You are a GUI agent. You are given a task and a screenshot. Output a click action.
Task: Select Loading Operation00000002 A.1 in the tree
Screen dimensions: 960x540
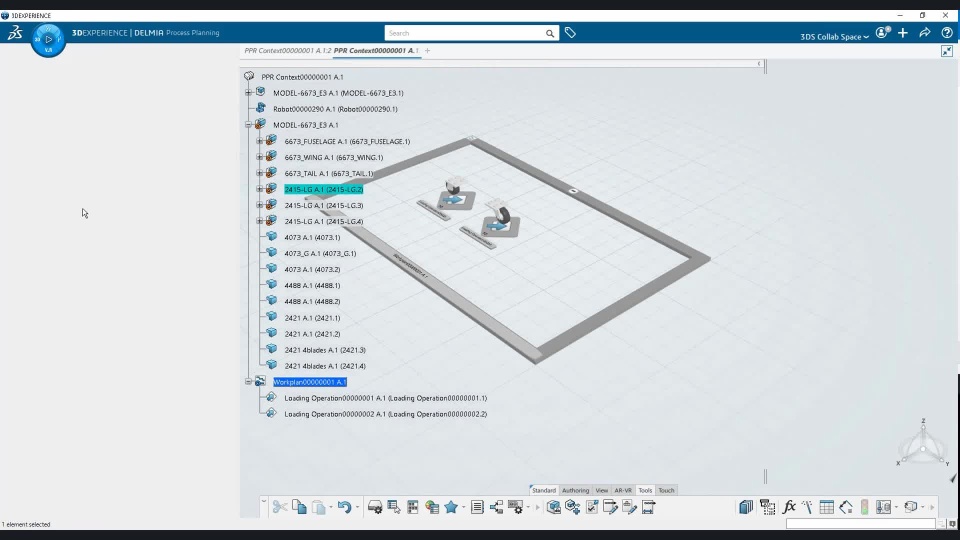tap(386, 414)
